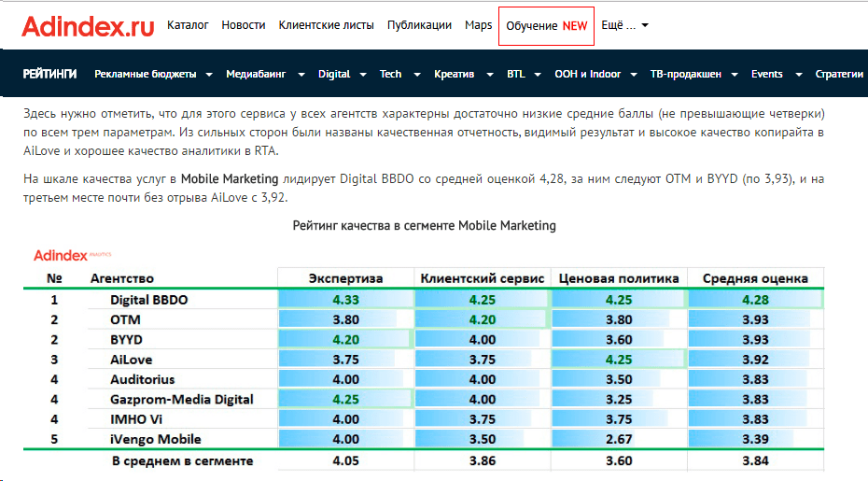Select the IMHO Vi agency name
This screenshot has width=868, height=481.
coord(136,419)
